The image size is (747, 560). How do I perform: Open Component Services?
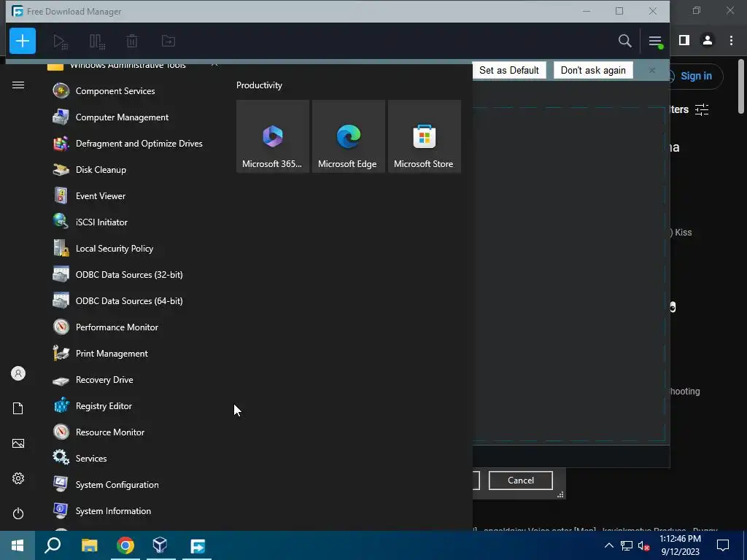click(134, 91)
